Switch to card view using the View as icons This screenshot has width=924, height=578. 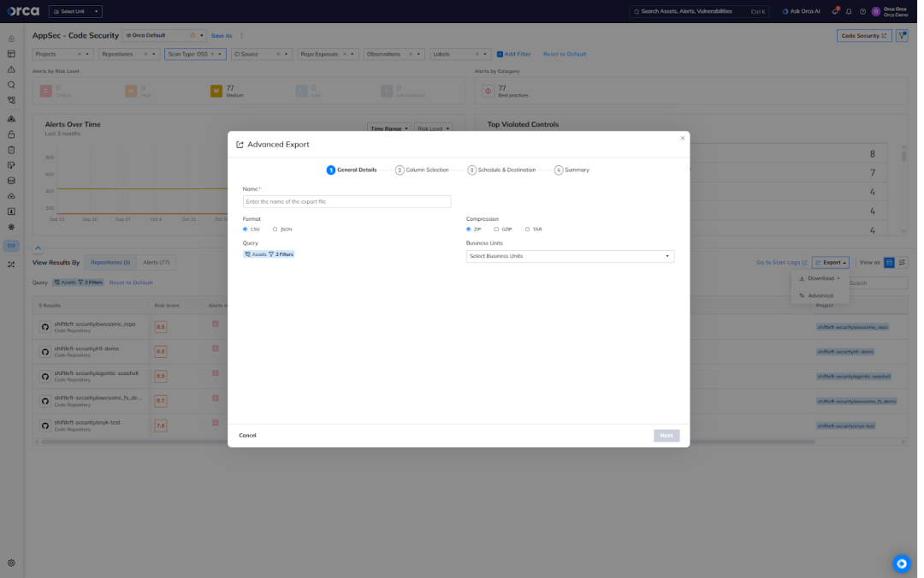pyautogui.click(x=902, y=262)
